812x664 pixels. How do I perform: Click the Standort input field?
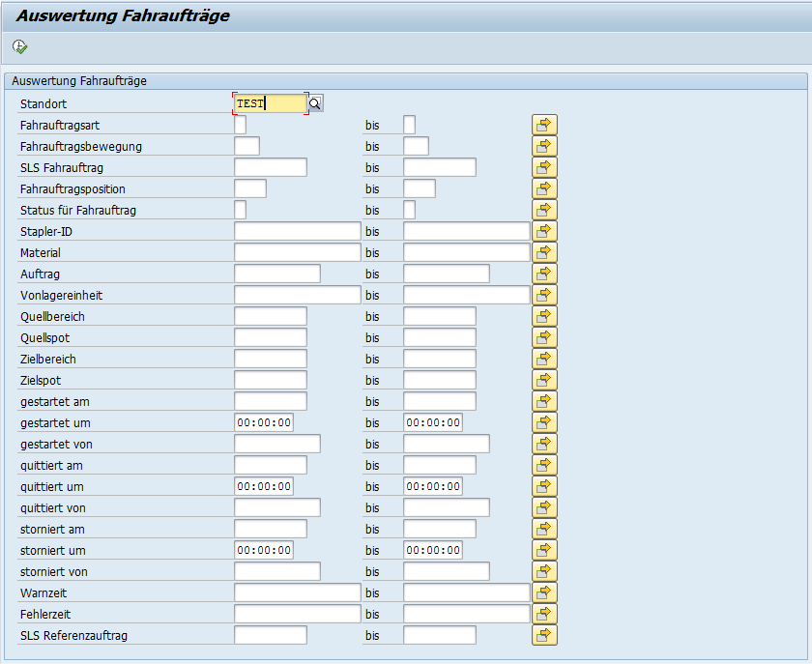[270, 103]
